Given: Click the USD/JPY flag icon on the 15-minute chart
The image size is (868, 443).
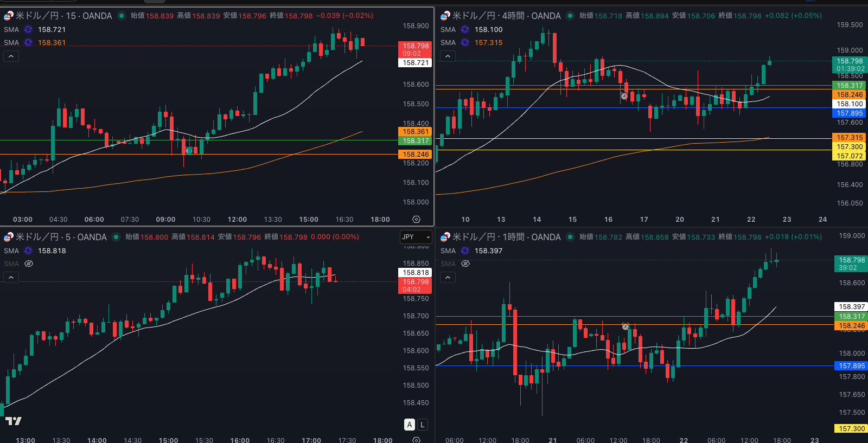Looking at the screenshot, I should (8, 16).
